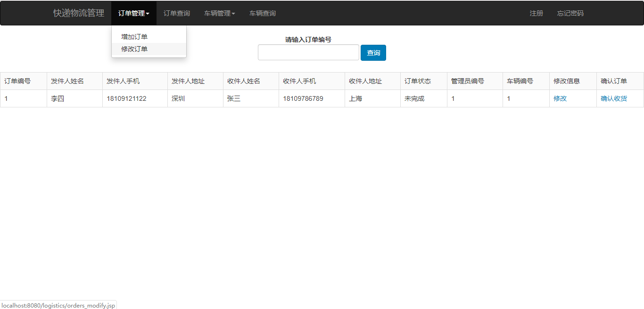Image resolution: width=644 pixels, height=309 pixels.
Task: Click the 收件人姓名 column header
Action: pyautogui.click(x=251, y=81)
